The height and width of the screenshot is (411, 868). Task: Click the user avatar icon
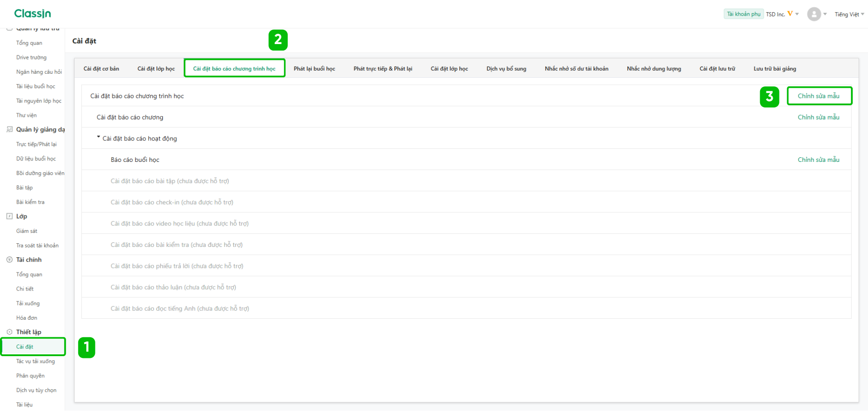814,14
